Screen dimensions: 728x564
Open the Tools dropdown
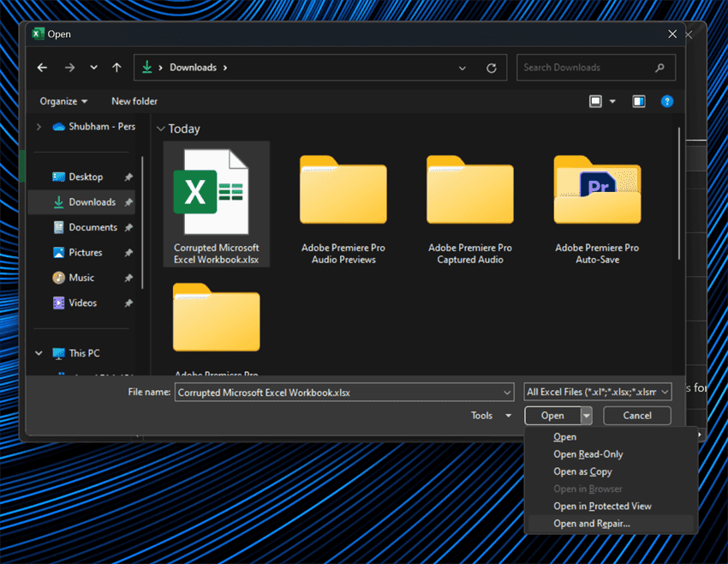pos(491,416)
